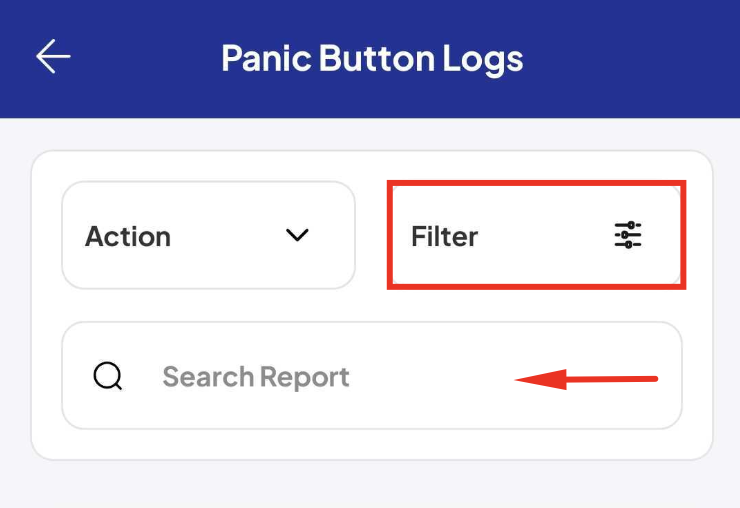Select the Action label text
Image resolution: width=740 pixels, height=508 pixels.
point(128,236)
